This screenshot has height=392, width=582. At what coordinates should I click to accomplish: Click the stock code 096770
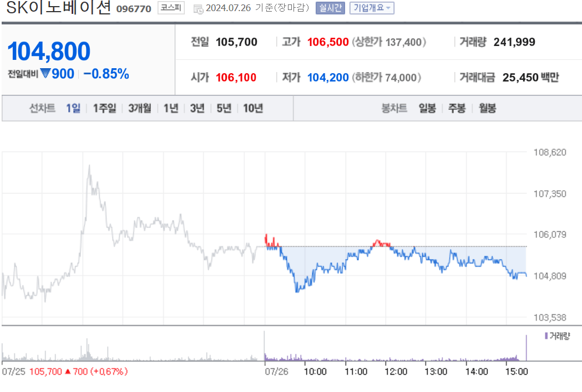click(134, 9)
